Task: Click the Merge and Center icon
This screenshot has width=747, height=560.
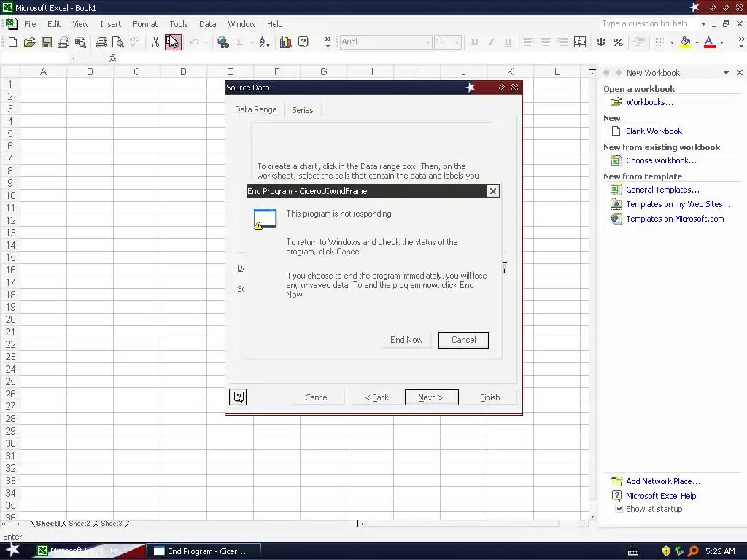Action: click(x=580, y=42)
